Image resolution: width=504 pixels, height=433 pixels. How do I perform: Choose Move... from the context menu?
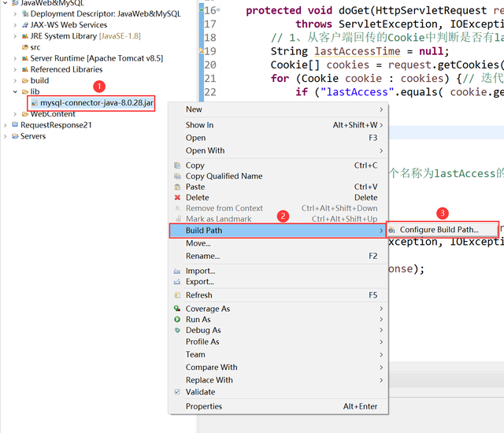pyautogui.click(x=278, y=243)
